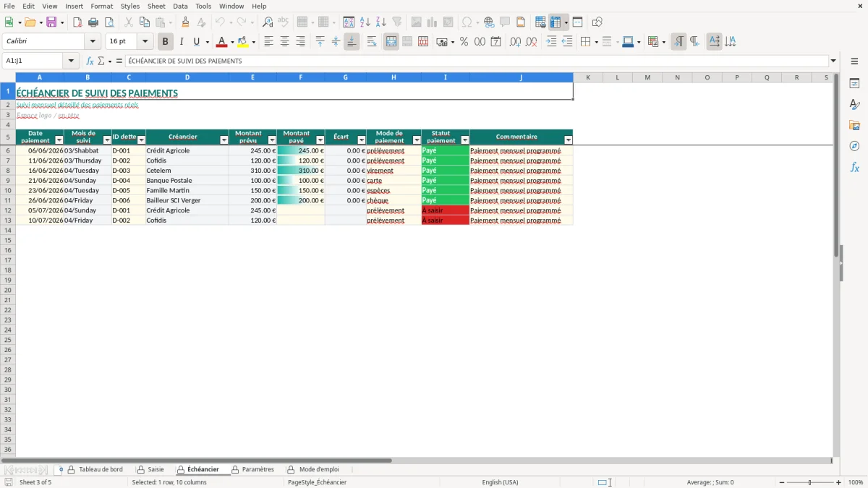Click the 100% zoom level

[x=856, y=482]
